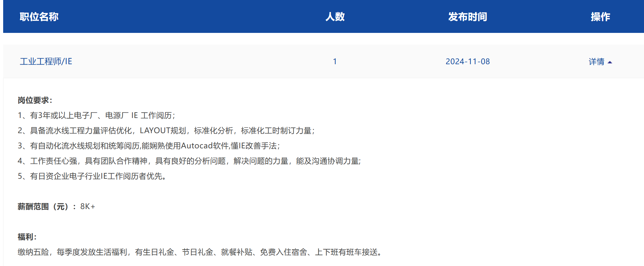Click the Autocad word in requirement 3
The image size is (644, 266).
[197, 146]
